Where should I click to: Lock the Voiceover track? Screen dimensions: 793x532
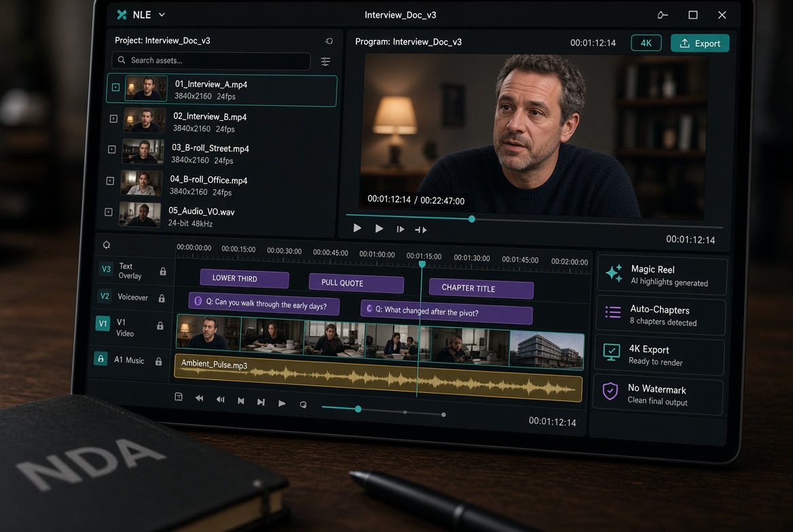(162, 299)
